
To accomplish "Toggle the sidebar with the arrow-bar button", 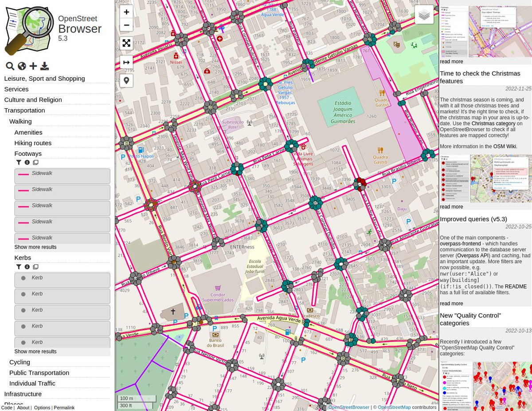I will [x=126, y=63].
